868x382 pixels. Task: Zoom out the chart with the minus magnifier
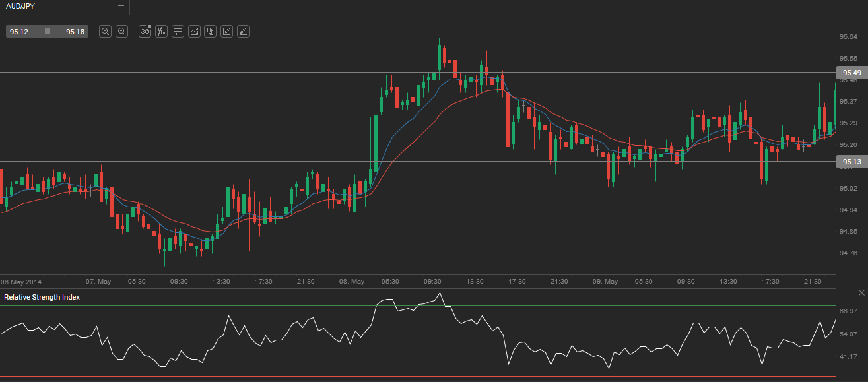(x=105, y=31)
